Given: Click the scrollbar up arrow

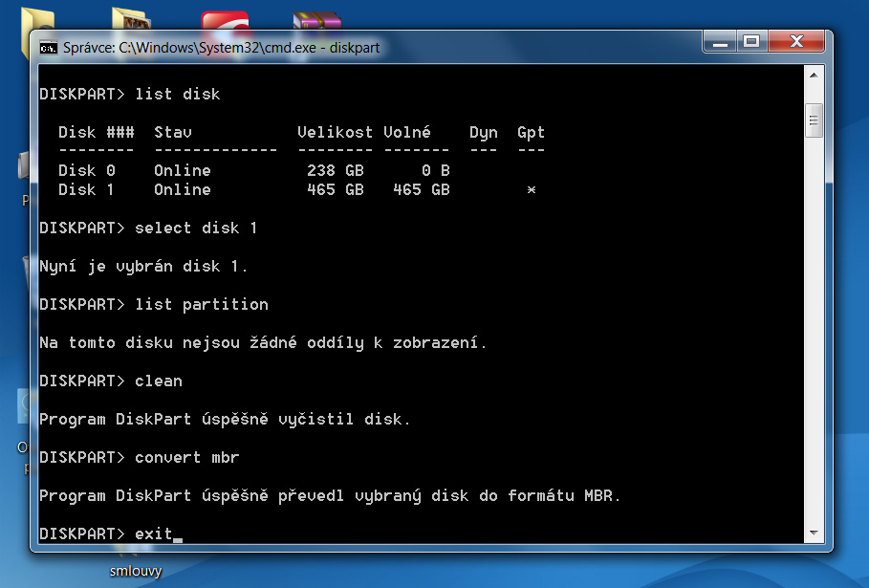Looking at the screenshot, I should tap(814, 75).
